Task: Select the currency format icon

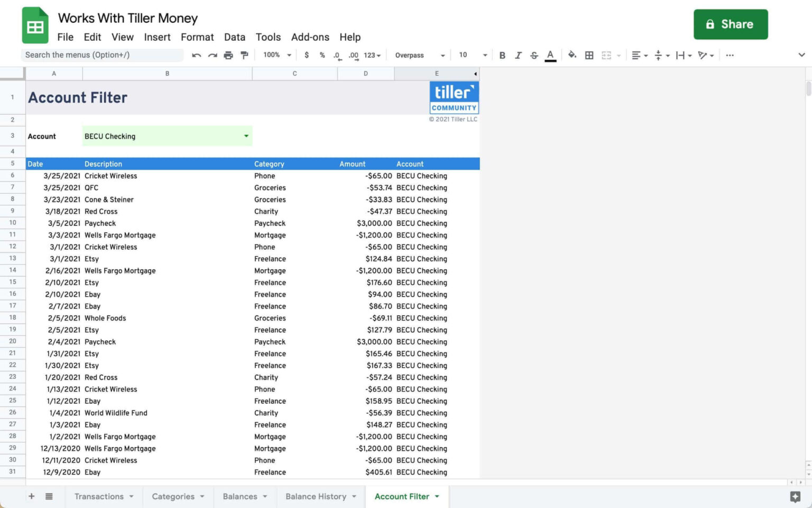Action: [x=307, y=55]
